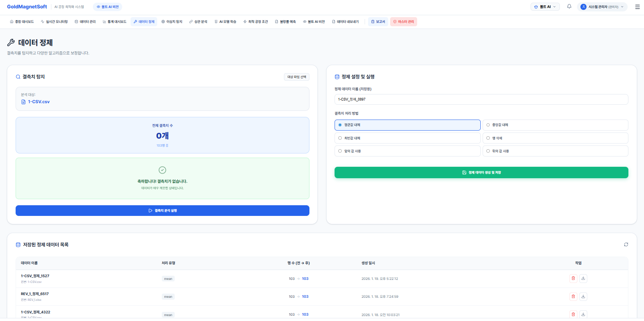This screenshot has width=644, height=321.
Task: Select the 중앙값 대체 radio option
Action: [488, 125]
